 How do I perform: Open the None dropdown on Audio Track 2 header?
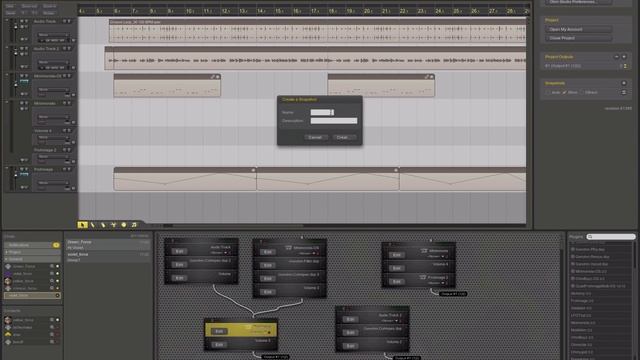pyautogui.click(x=53, y=62)
